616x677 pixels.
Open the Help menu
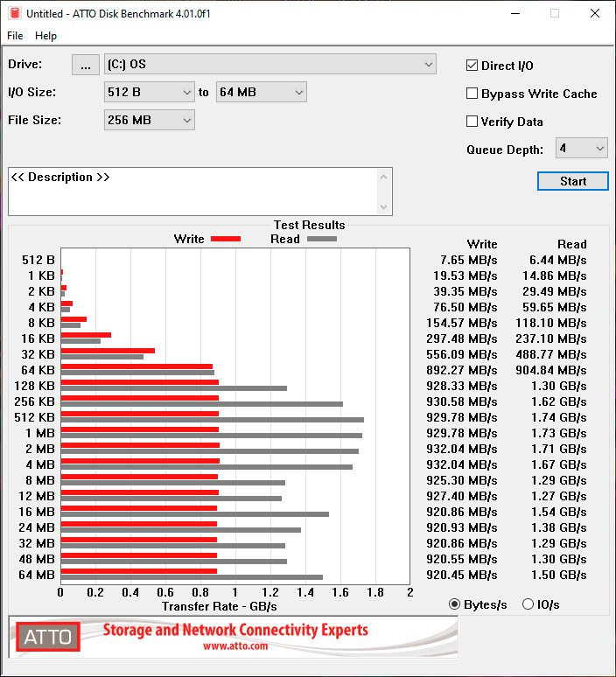coord(45,35)
